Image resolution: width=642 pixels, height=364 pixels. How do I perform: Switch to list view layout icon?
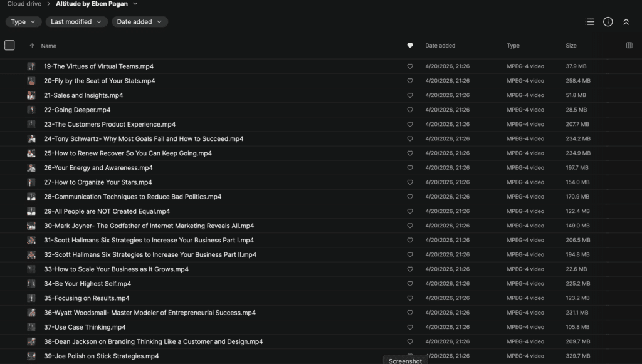coord(589,22)
